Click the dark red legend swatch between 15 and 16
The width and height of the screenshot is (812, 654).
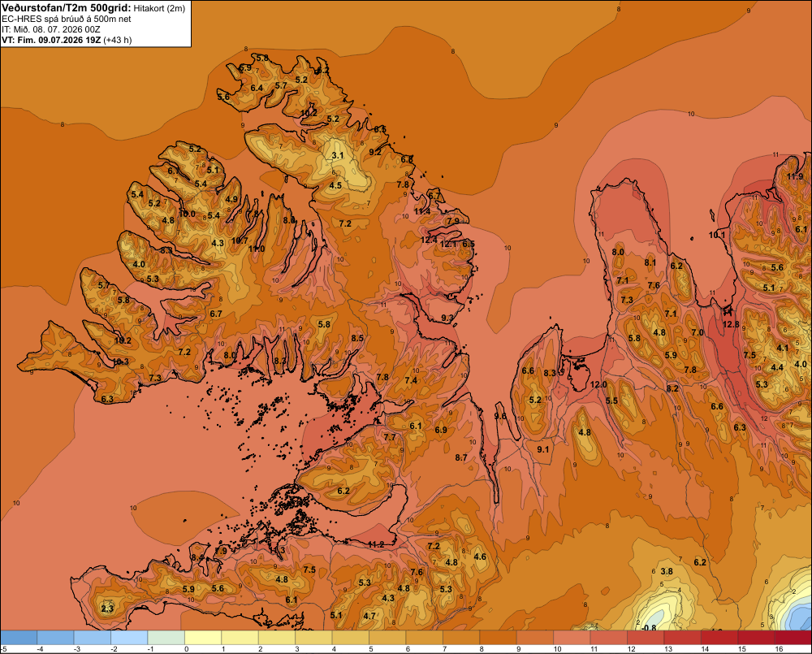pos(756,638)
